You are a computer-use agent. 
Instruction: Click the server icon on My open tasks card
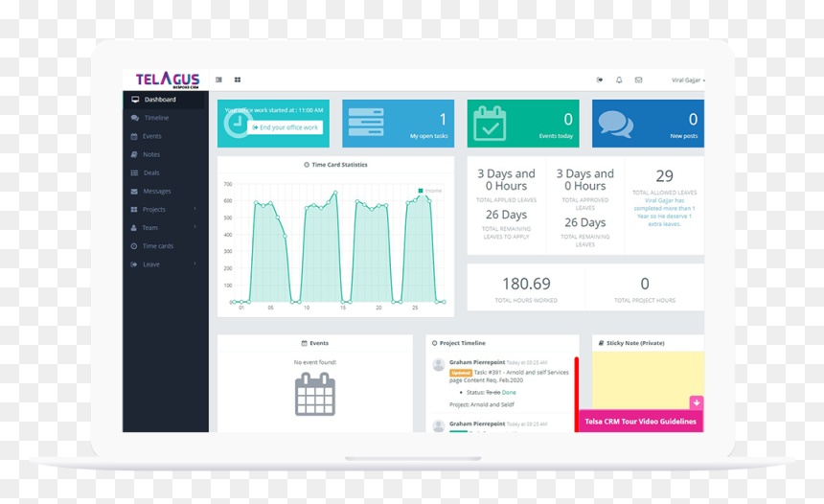pos(366,122)
